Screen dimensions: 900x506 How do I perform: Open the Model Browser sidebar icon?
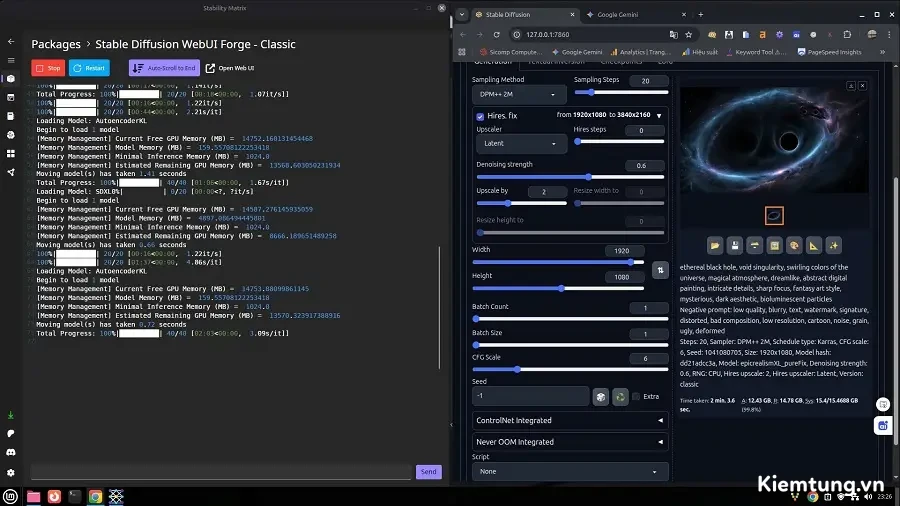pyautogui.click(x=11, y=135)
